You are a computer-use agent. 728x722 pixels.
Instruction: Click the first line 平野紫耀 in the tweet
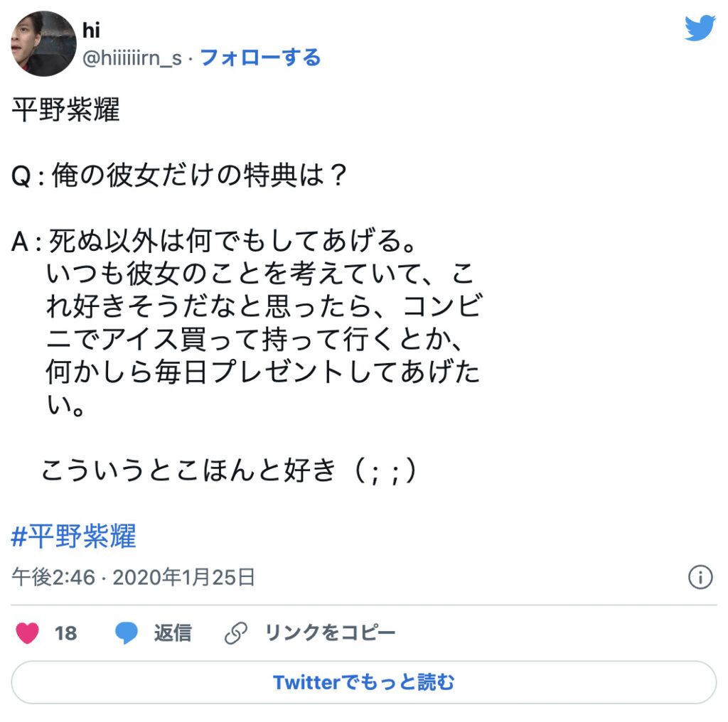[65, 110]
